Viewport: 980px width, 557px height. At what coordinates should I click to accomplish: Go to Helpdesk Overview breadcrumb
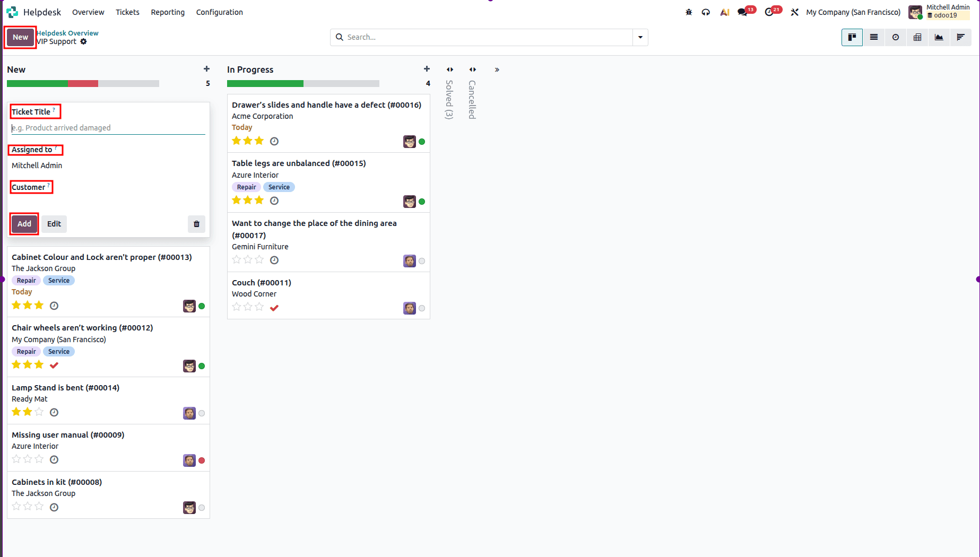click(67, 33)
